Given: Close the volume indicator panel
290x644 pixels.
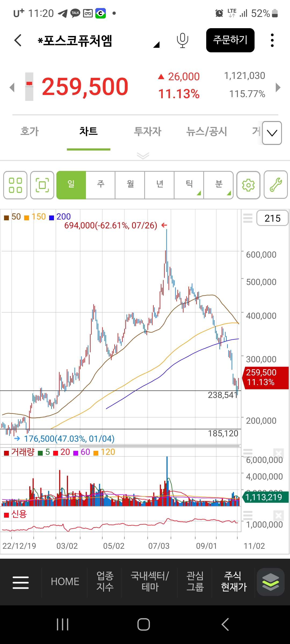Looking at the screenshot, I should (278, 453).
